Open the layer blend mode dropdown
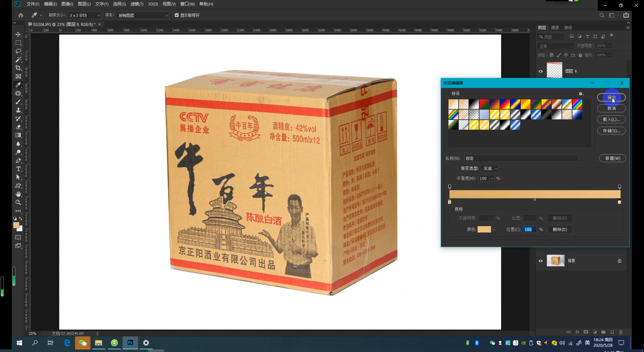644x352 pixels. 556,46
